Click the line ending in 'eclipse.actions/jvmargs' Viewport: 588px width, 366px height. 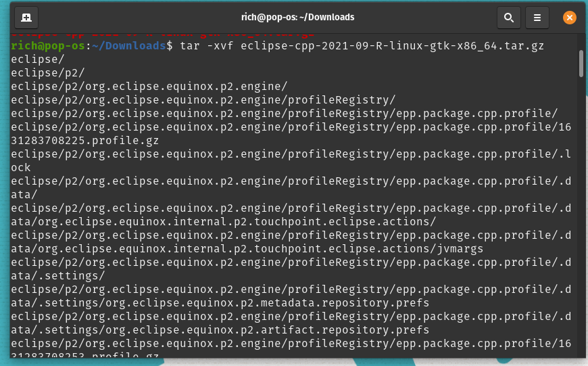[x=247, y=249]
